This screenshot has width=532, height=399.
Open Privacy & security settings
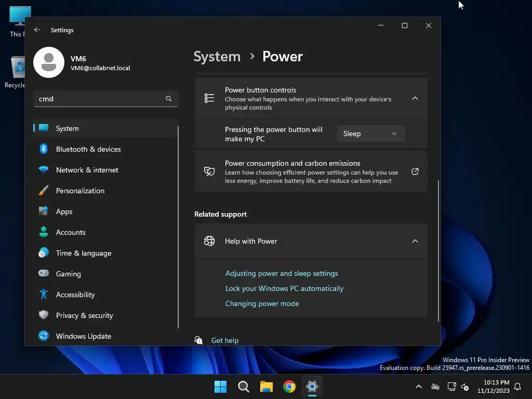[105, 315]
